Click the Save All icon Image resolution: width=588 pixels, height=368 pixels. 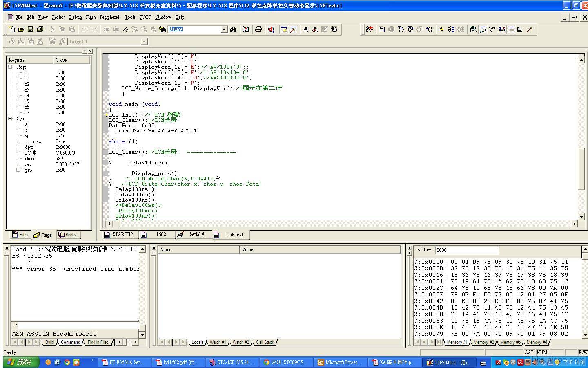coord(40,29)
